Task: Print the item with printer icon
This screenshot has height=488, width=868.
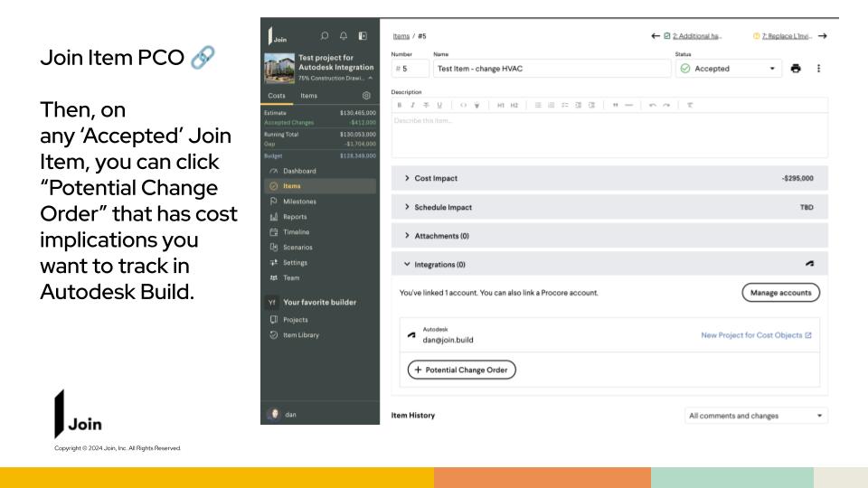Action: pyautogui.click(x=796, y=69)
